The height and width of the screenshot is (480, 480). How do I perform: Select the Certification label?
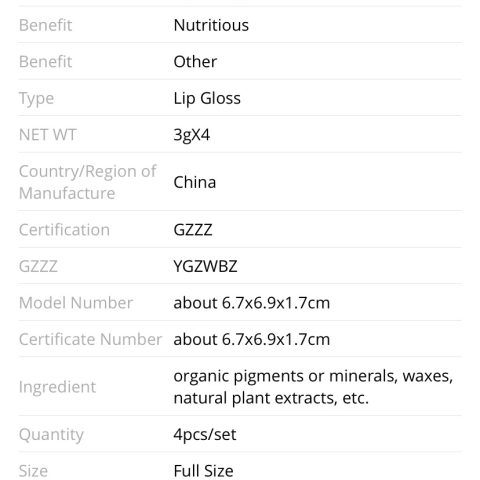pos(64,230)
